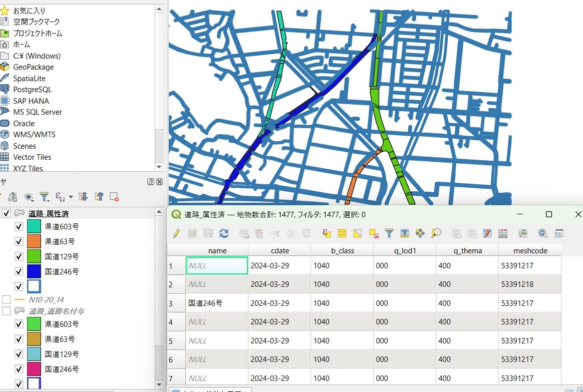Select all features in attribute table

pyautogui.click(x=343, y=233)
